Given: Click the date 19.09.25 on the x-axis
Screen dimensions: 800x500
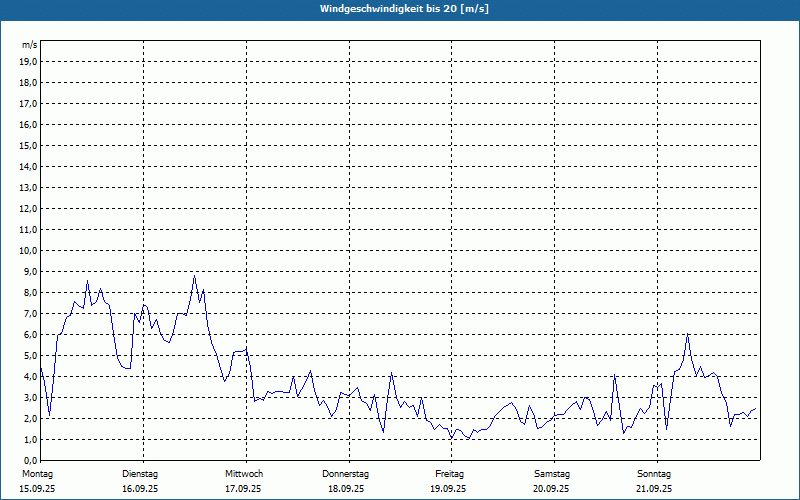Looking at the screenshot, I should (x=448, y=489).
